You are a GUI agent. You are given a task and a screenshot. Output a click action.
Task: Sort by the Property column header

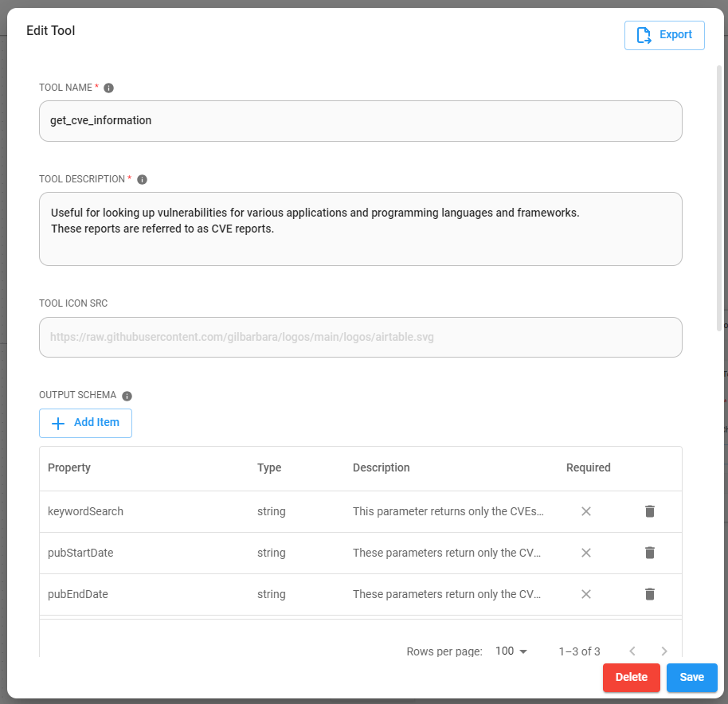click(x=69, y=467)
